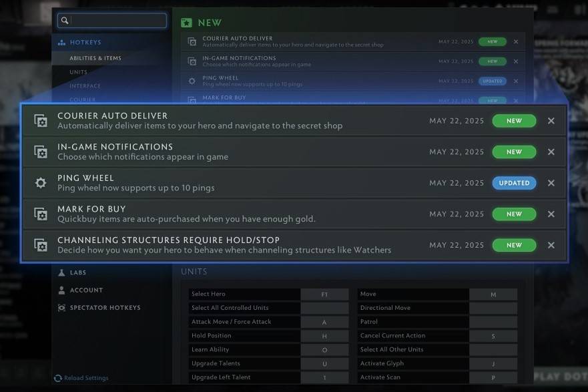Click empty key binding for Select All Other Units
Image resolution: width=588 pixels, height=392 pixels.
tap(493, 350)
